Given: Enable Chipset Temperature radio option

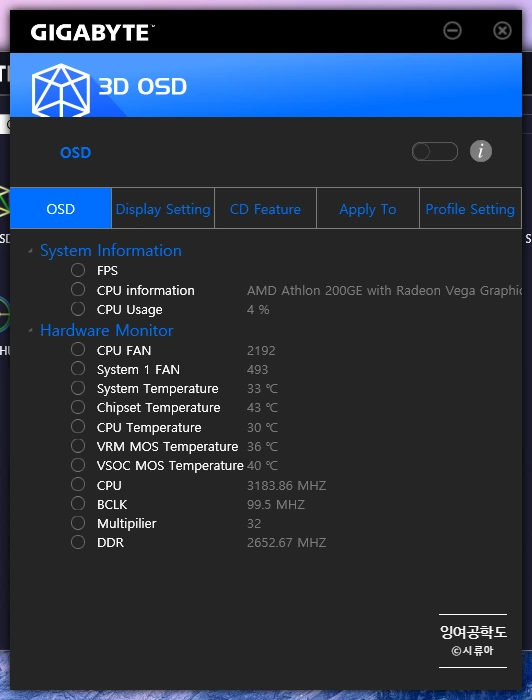Looking at the screenshot, I should (x=78, y=407).
